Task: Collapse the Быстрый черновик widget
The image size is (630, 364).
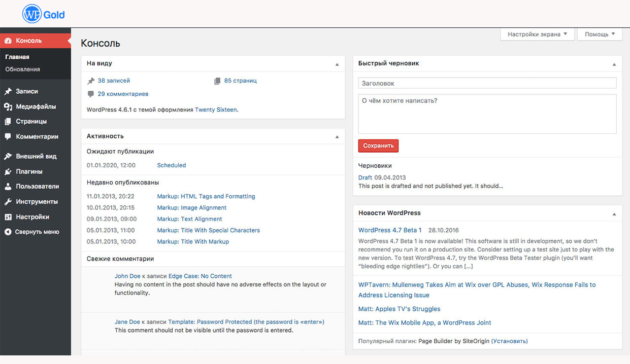Action: pos(614,64)
